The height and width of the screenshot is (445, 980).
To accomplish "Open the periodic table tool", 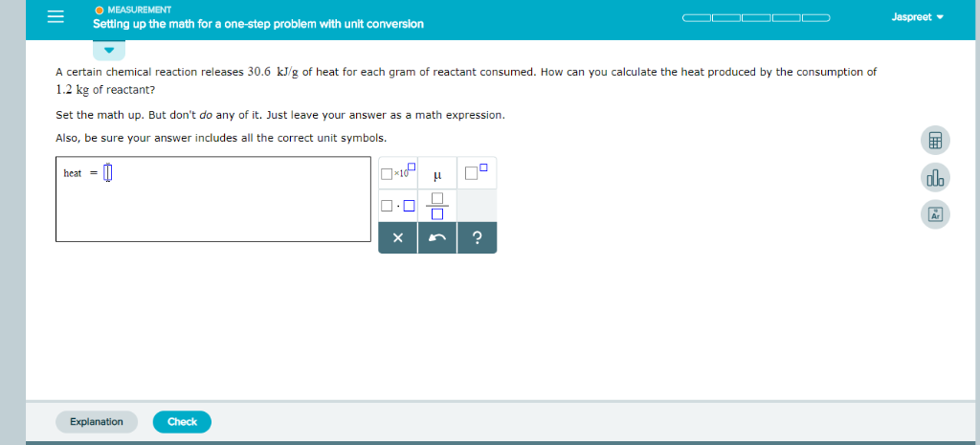I will [x=935, y=214].
